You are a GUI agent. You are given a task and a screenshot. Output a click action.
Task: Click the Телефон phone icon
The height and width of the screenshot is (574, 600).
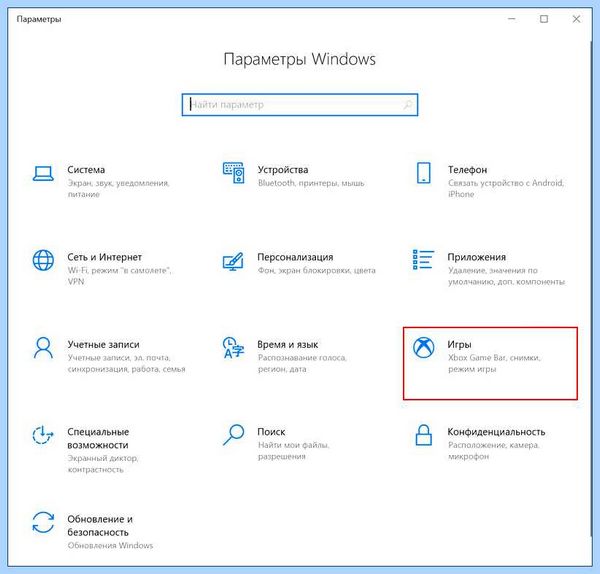424,173
